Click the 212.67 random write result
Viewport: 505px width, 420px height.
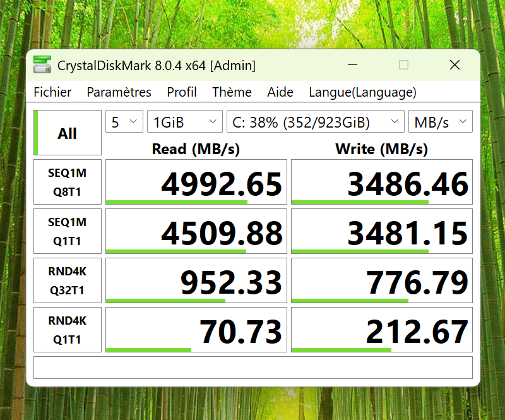(381, 330)
